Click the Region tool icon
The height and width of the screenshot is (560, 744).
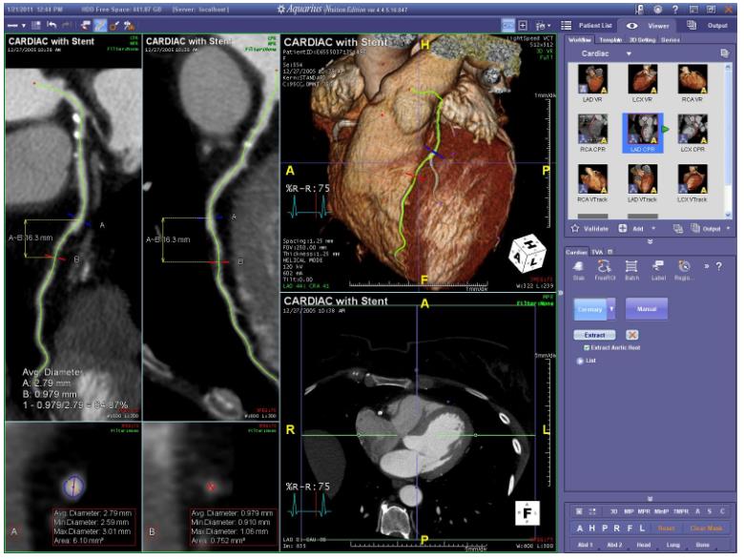click(x=684, y=269)
